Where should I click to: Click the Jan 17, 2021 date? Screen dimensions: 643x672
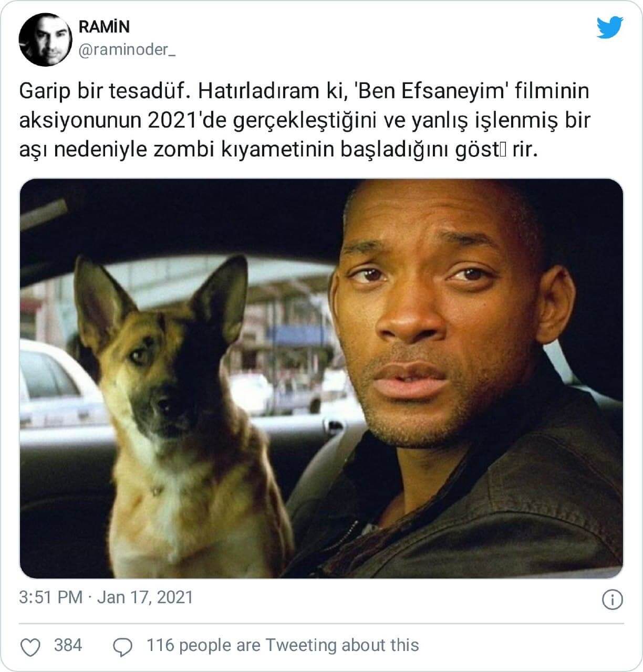(x=146, y=597)
